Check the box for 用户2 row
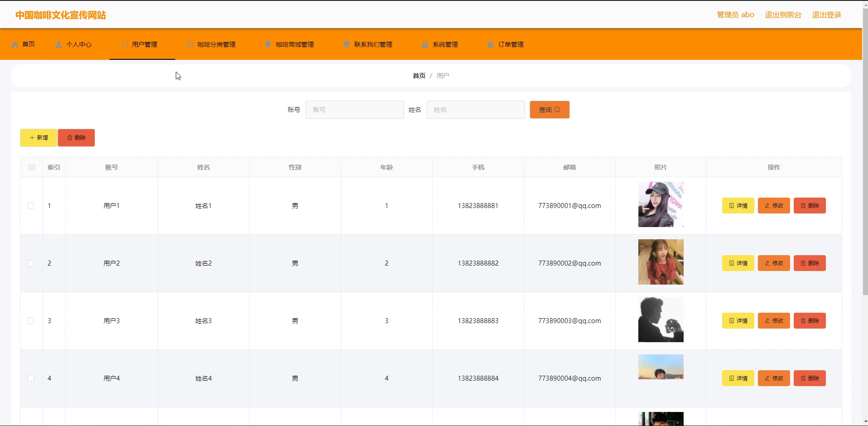 tap(31, 263)
